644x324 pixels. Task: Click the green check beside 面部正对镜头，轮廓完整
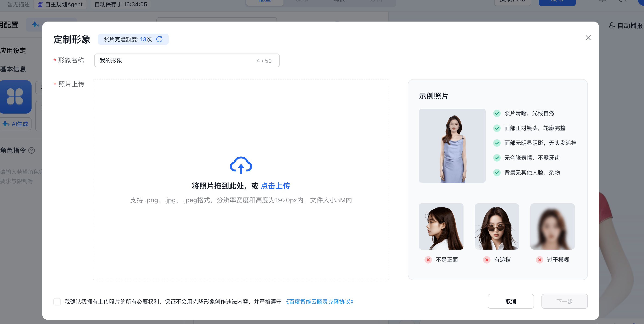point(497,128)
